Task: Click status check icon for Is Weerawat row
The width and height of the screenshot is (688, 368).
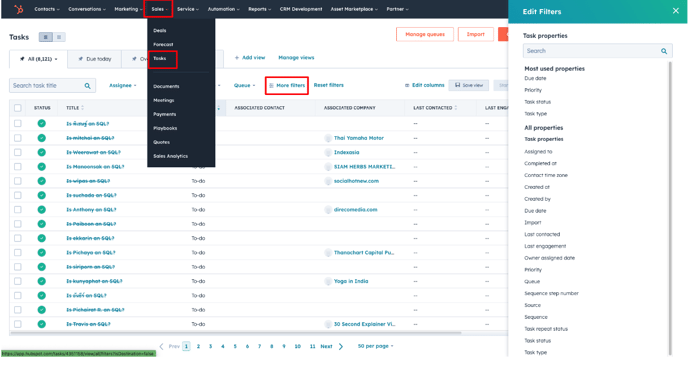Action: 42,152
